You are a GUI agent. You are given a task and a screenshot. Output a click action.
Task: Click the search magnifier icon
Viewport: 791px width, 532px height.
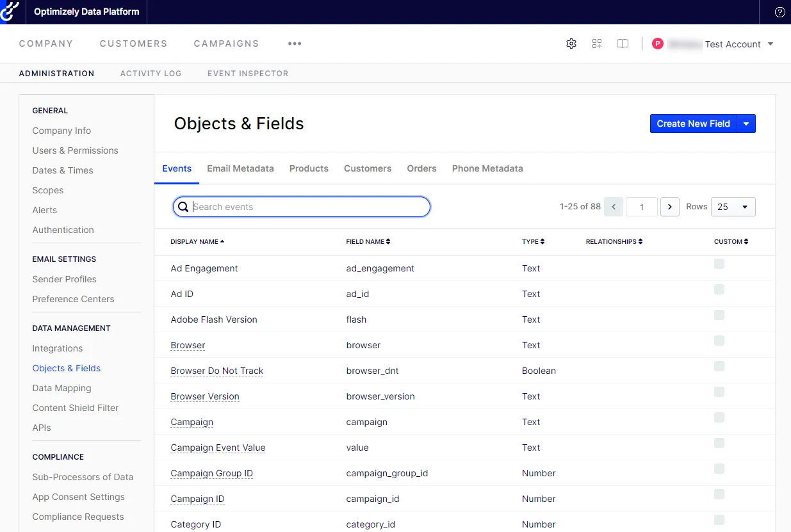(183, 207)
